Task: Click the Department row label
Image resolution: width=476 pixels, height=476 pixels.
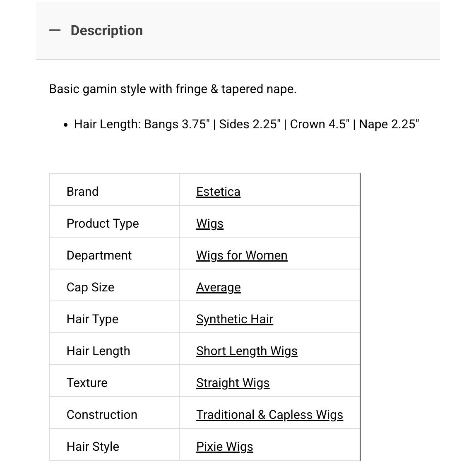Action: [99, 256]
